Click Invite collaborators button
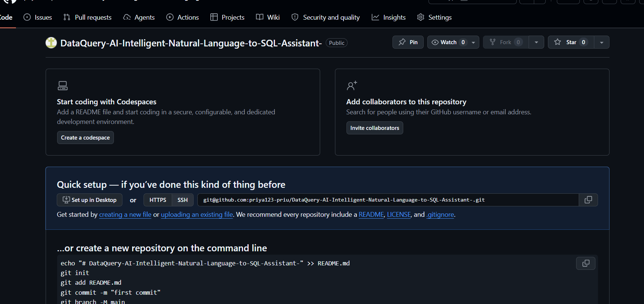 [375, 128]
